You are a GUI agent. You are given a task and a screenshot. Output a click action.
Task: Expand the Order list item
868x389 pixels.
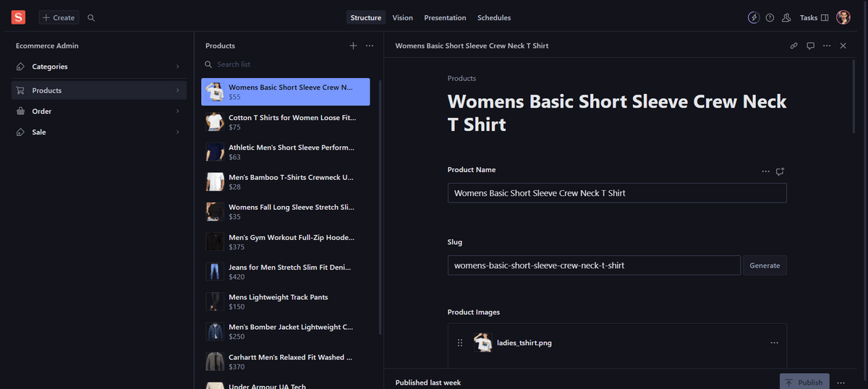98,111
